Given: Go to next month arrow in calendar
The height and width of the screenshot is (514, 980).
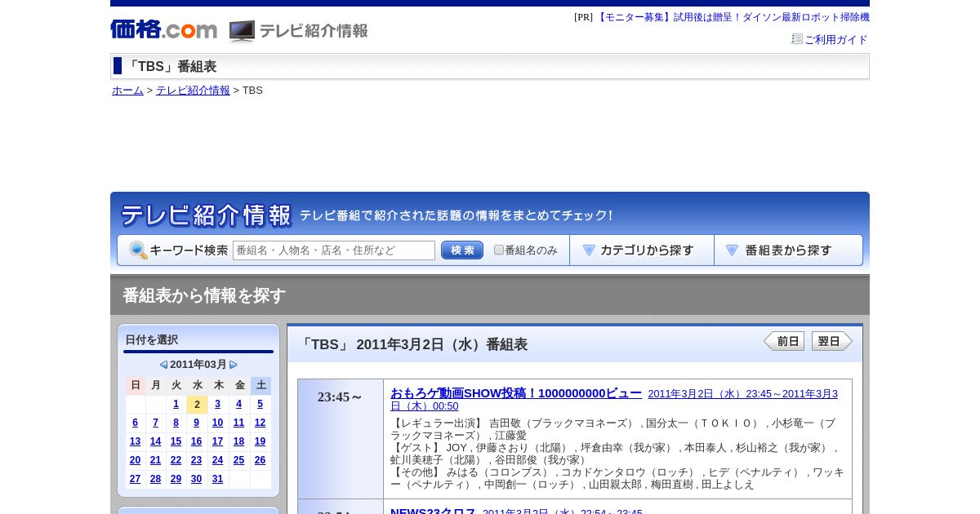Looking at the screenshot, I should (234, 365).
